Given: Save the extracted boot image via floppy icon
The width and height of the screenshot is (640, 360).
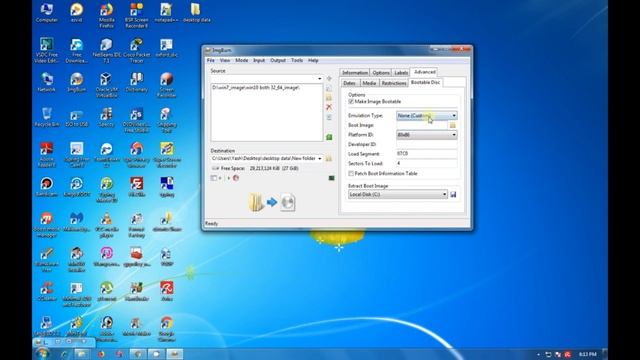Looking at the screenshot, I should tap(453, 194).
